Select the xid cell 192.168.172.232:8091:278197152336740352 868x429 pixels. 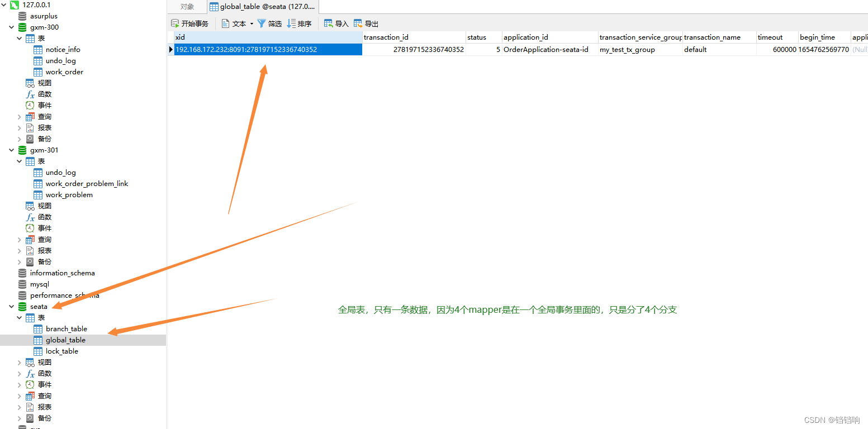(268, 49)
